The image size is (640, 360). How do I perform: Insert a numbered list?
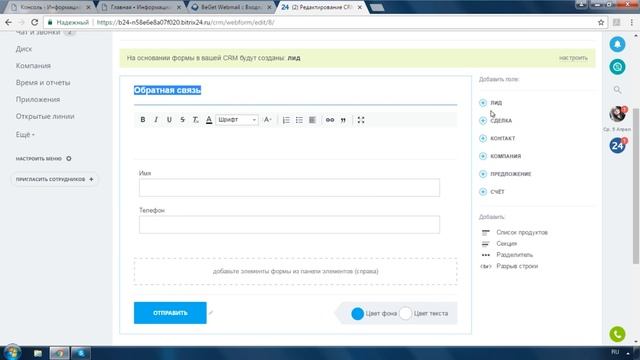point(286,120)
